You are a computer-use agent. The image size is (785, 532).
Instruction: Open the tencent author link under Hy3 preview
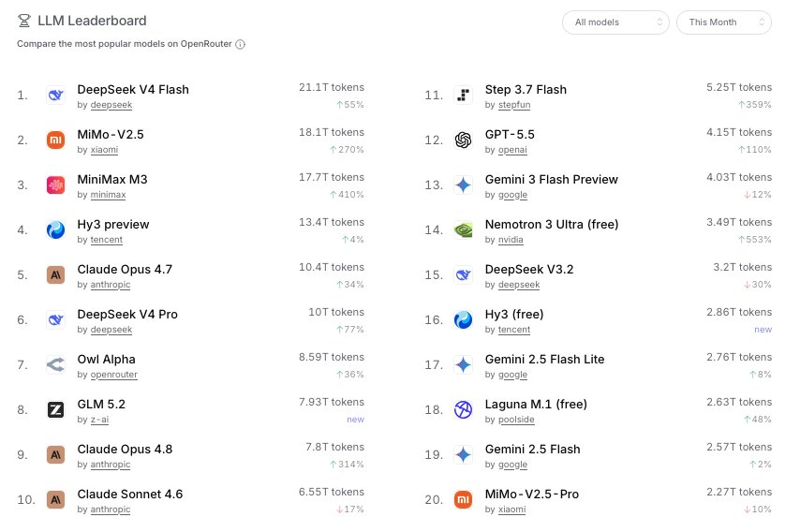pyautogui.click(x=106, y=239)
